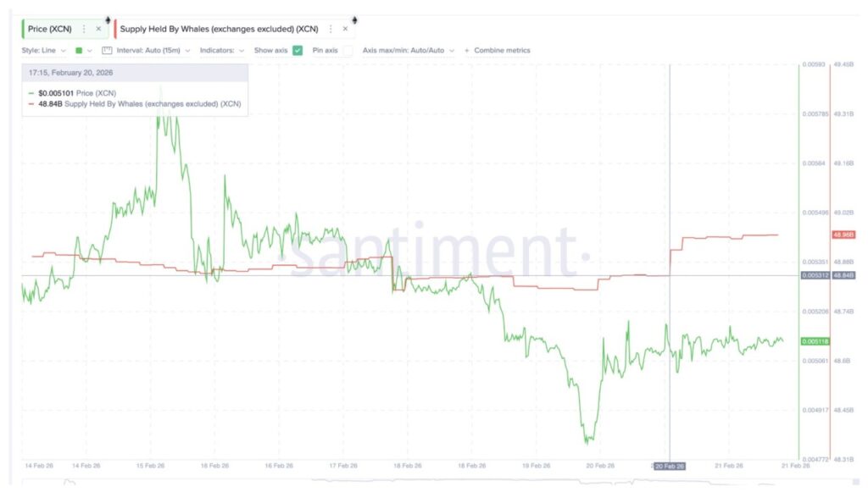
Task: Expand the Interval: Auto (15m) dropdown
Action: point(151,51)
